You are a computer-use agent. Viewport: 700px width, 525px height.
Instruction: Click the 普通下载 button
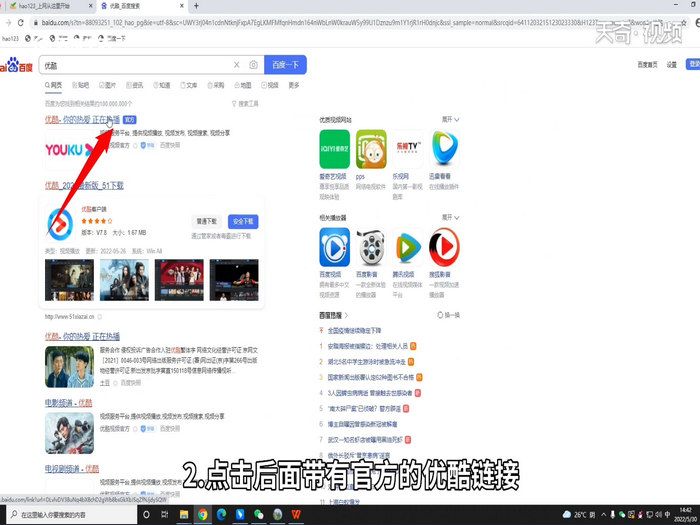[206, 221]
